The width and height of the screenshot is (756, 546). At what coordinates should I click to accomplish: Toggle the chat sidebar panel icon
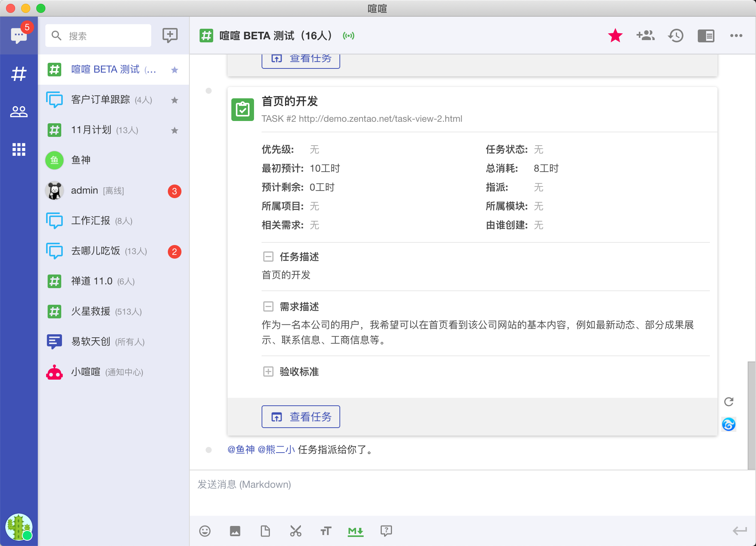click(x=706, y=36)
